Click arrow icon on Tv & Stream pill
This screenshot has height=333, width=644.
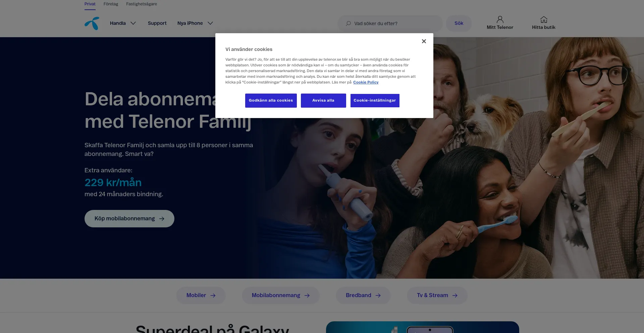click(455, 295)
